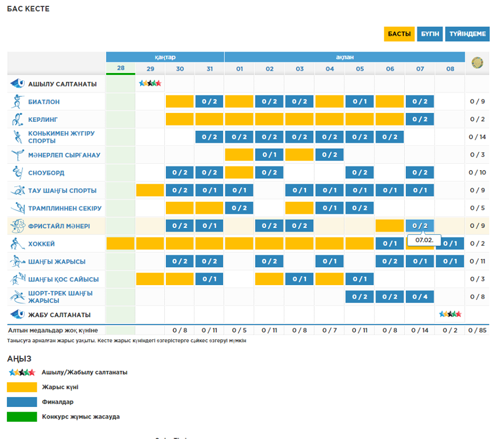
Task: Click the figure skating icon
Action: pos(17,155)
